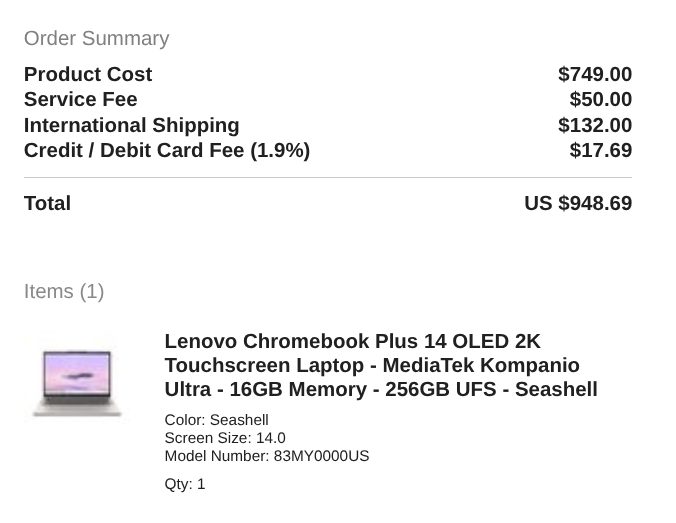Viewport: 676px width, 523px height.
Task: Click the Screen Size: 14.0 detail
Action: pyautogui.click(x=225, y=438)
